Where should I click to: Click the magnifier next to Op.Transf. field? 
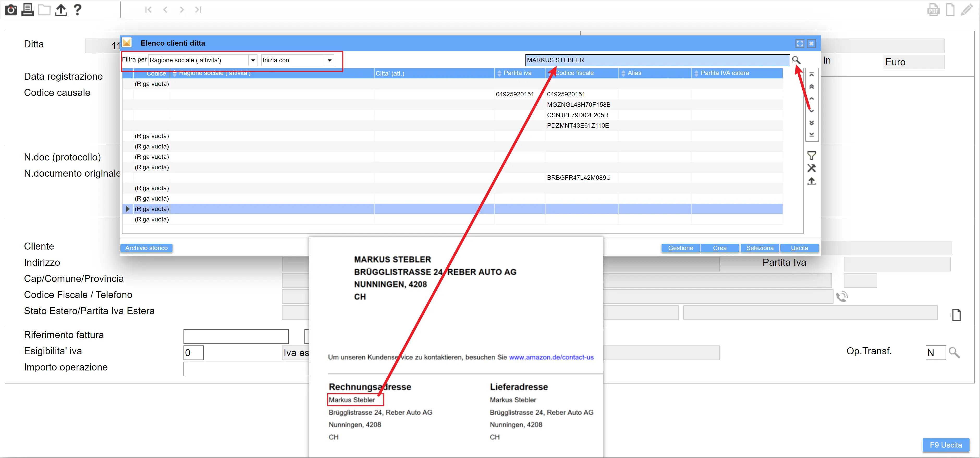click(x=954, y=353)
